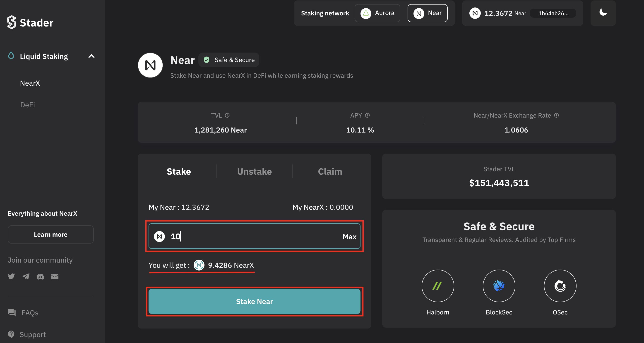Open the Support link
The image size is (644, 343).
pyautogui.click(x=33, y=334)
